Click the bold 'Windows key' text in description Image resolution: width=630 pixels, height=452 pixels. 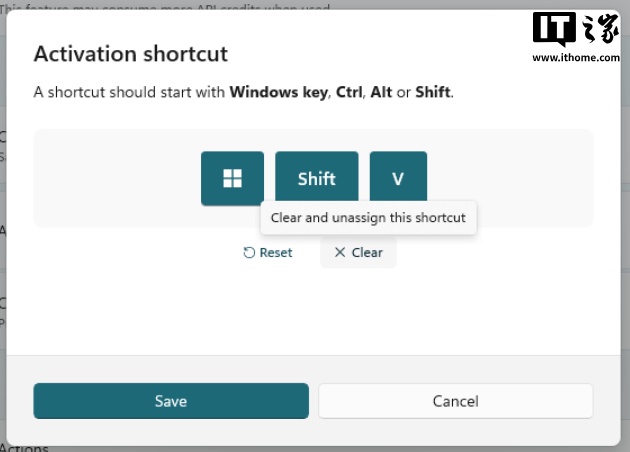tap(278, 92)
